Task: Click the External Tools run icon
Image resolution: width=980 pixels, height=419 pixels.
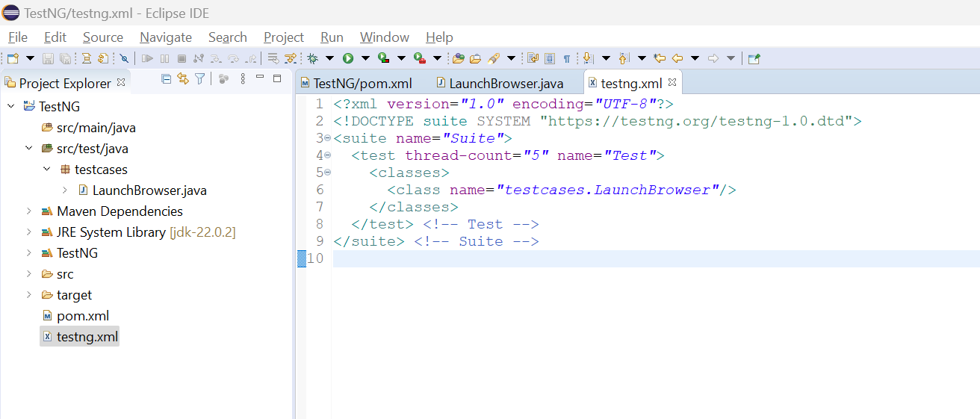Action: tap(419, 58)
